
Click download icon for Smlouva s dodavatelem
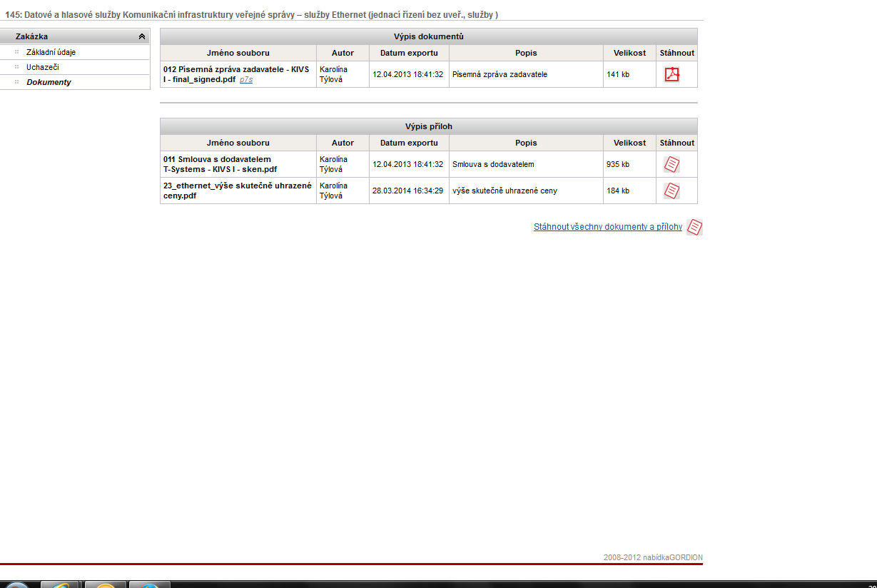(x=671, y=165)
